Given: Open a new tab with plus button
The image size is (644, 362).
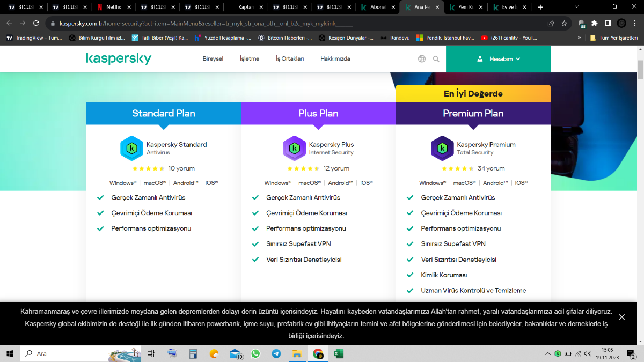Looking at the screenshot, I should pyautogui.click(x=540, y=8).
